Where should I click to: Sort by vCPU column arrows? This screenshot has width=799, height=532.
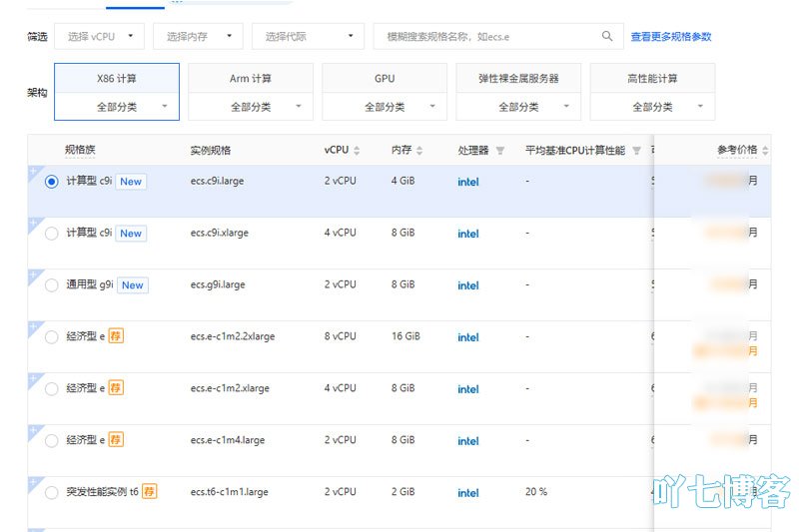[357, 151]
